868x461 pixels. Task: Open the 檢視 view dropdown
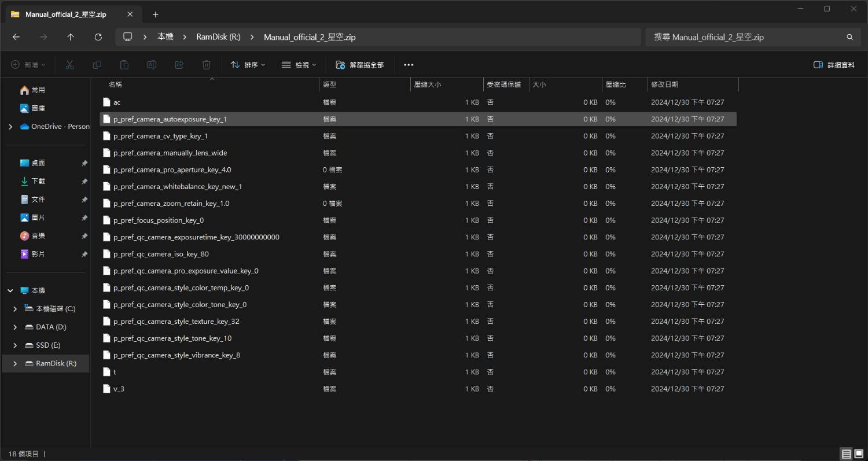point(299,65)
